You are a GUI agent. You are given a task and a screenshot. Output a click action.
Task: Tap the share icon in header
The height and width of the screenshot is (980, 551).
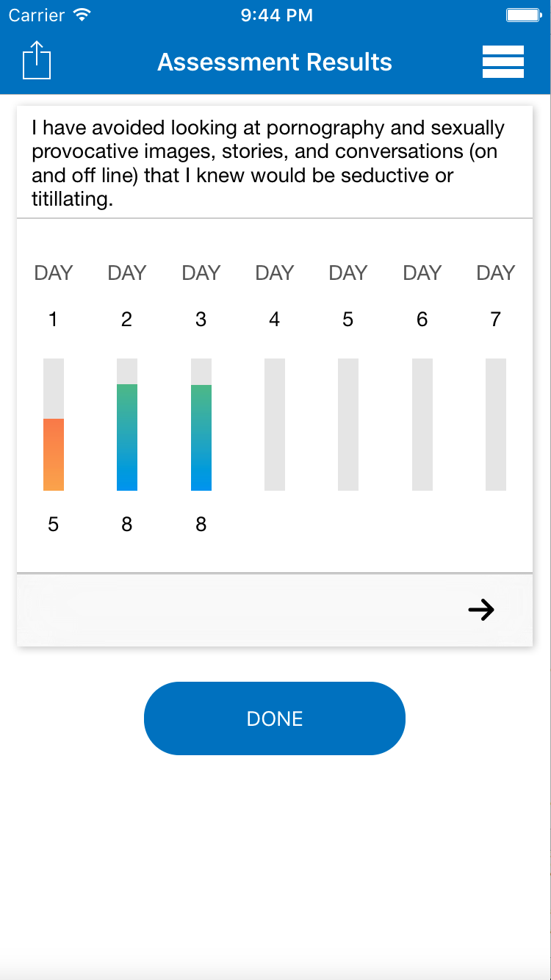pyautogui.click(x=37, y=61)
